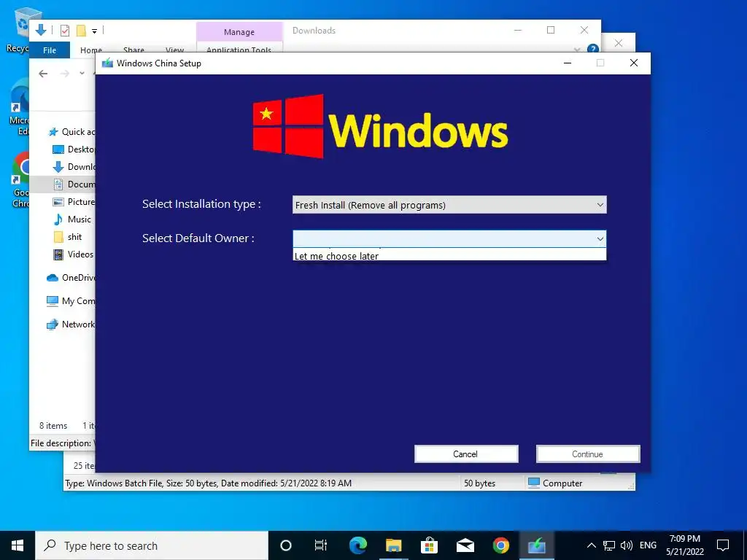
Task: Click the red Windows flag logo
Action: click(288, 126)
